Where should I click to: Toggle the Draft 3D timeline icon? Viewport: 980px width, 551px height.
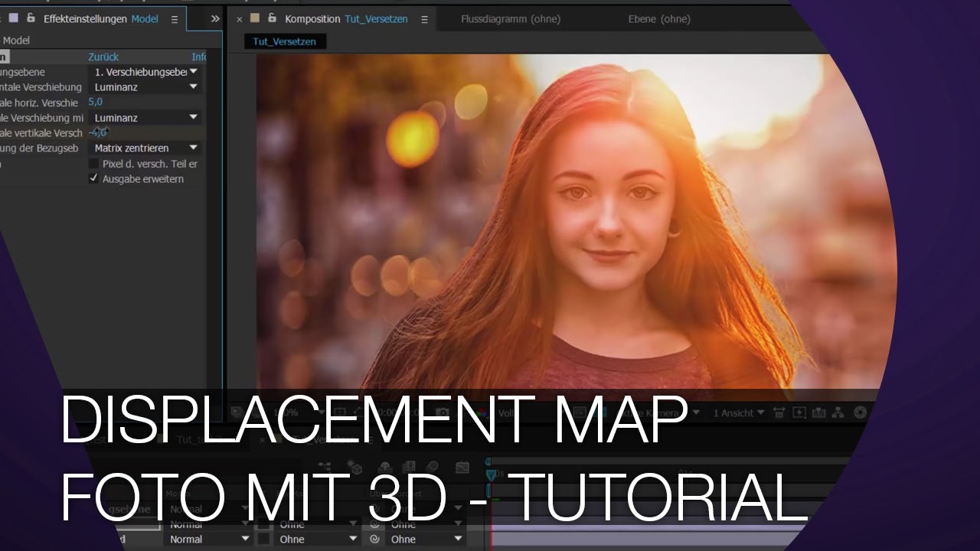(355, 467)
